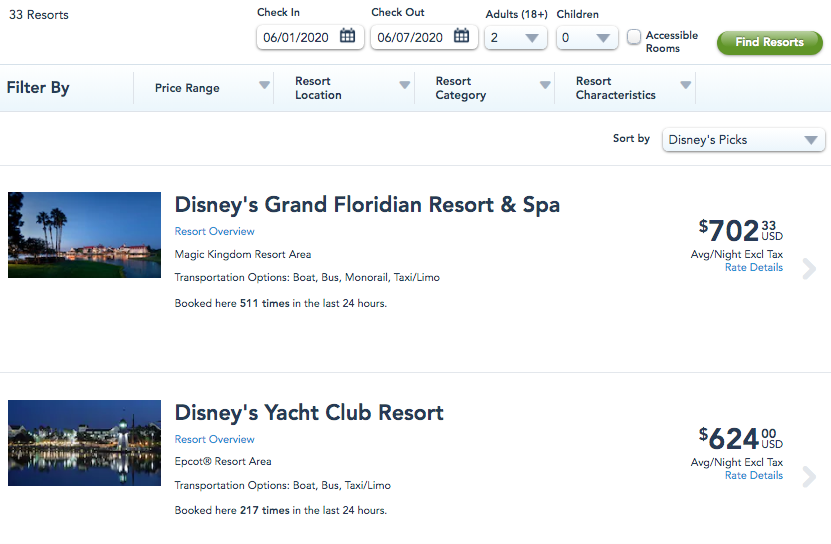This screenshot has width=831, height=544.
Task: Click the Find Resorts button
Action: click(769, 42)
